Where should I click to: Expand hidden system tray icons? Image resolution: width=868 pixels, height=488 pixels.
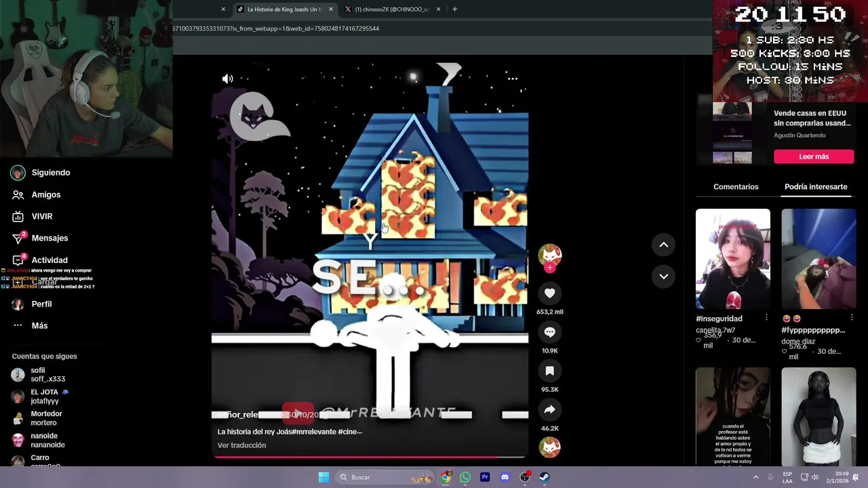point(755,477)
